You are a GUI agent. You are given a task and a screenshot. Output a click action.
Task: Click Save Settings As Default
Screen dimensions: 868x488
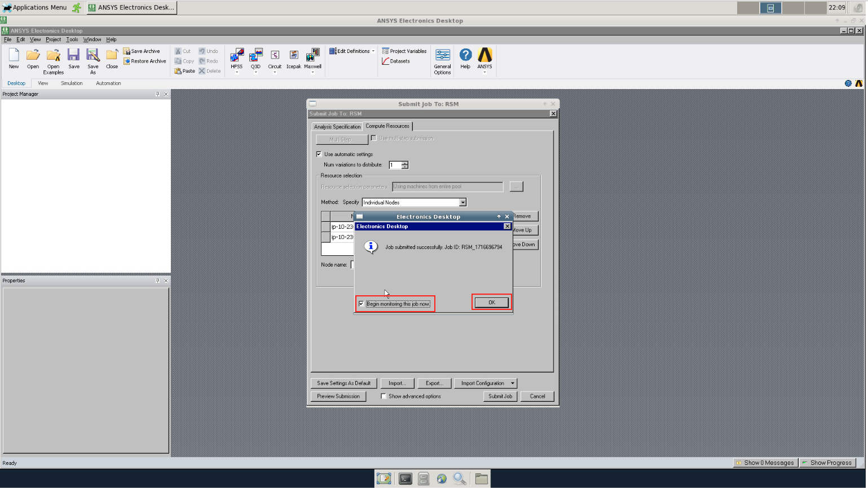click(343, 383)
